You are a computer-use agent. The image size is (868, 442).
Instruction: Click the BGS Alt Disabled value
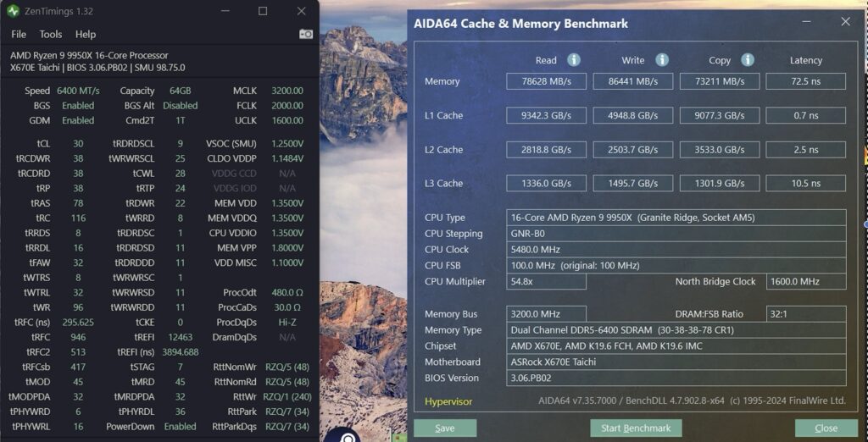180,106
